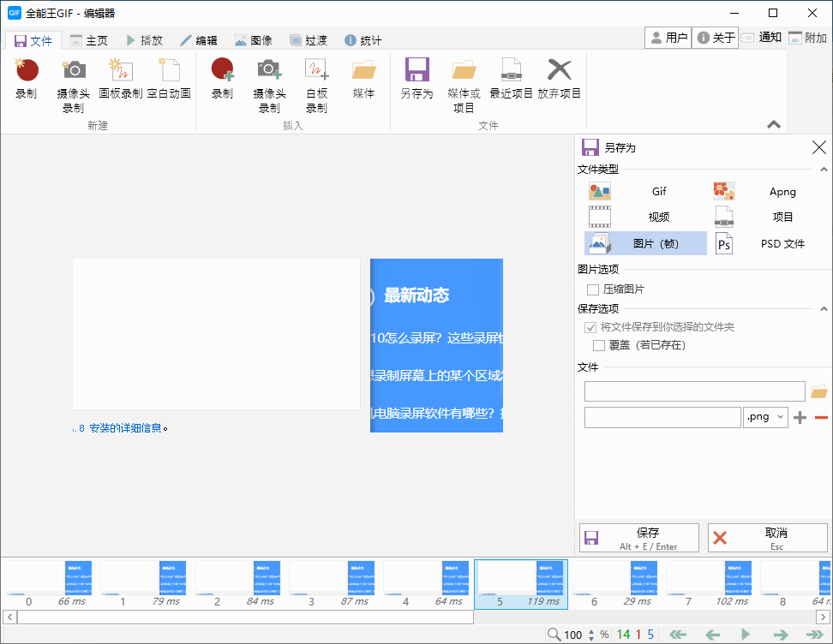Screen dimensions: 833x644
Task: Click the frame timeline horizontal scrollbar
Action: (x=245, y=617)
